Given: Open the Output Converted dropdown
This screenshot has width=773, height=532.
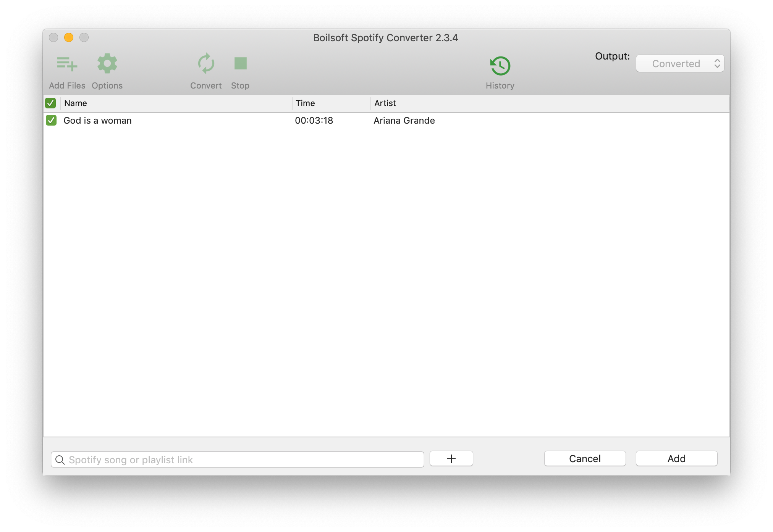Looking at the screenshot, I should click(680, 64).
